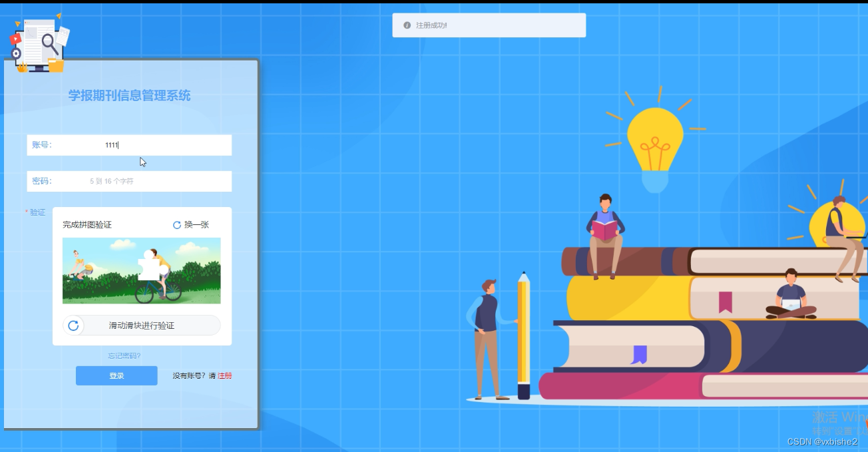The height and width of the screenshot is (452, 868).
Task: Click the 学报期刊信息管理系统 title
Action: (129, 96)
